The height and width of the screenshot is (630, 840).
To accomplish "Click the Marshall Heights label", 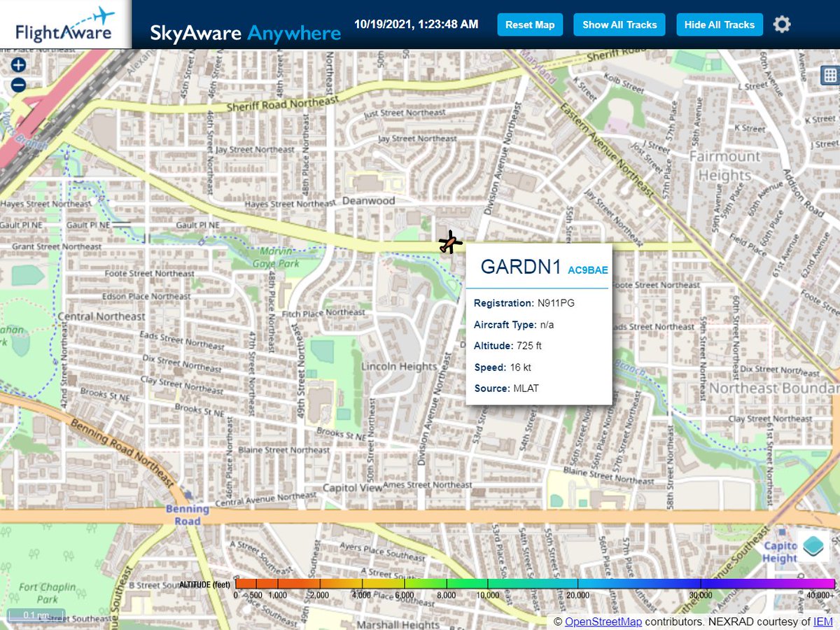I will [398, 624].
